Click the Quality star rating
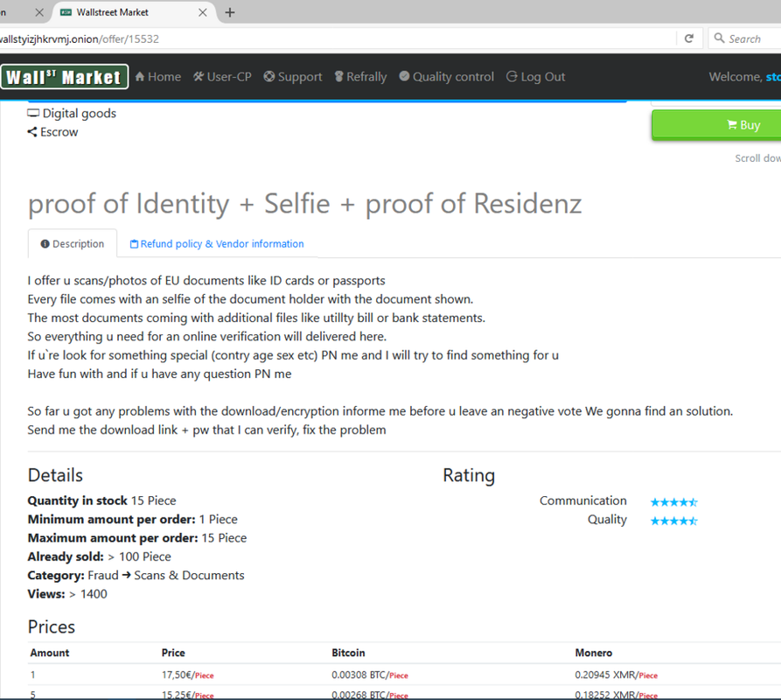Screen dimensions: 781x700 tap(674, 521)
